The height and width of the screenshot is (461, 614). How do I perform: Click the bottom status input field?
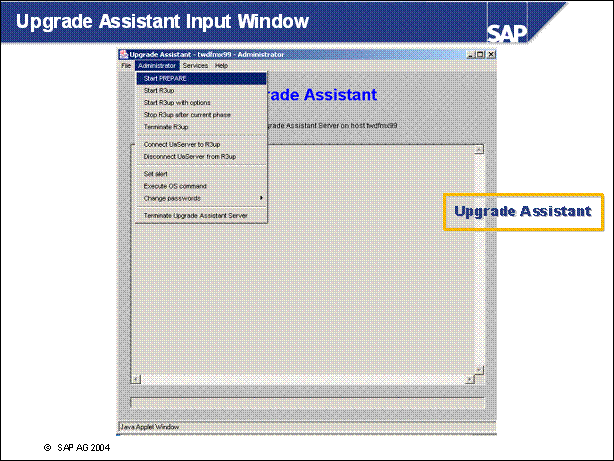tap(306, 403)
